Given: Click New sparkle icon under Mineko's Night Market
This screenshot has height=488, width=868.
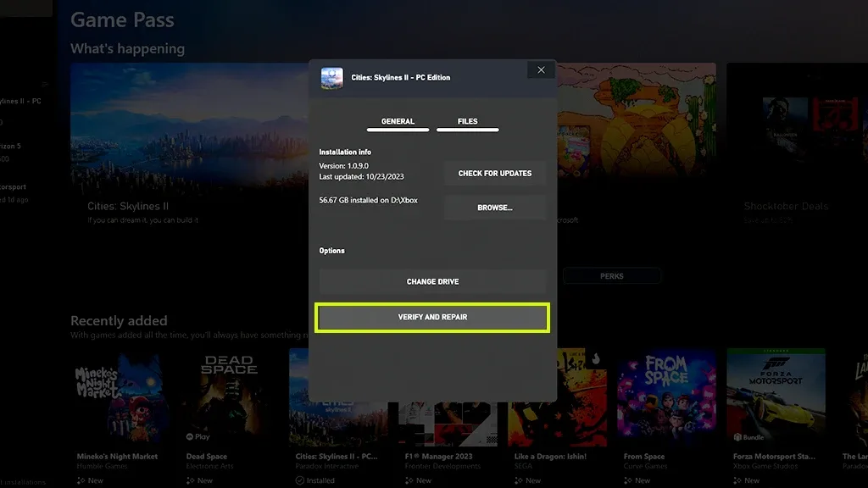Looking at the screenshot, I should coord(81,480).
